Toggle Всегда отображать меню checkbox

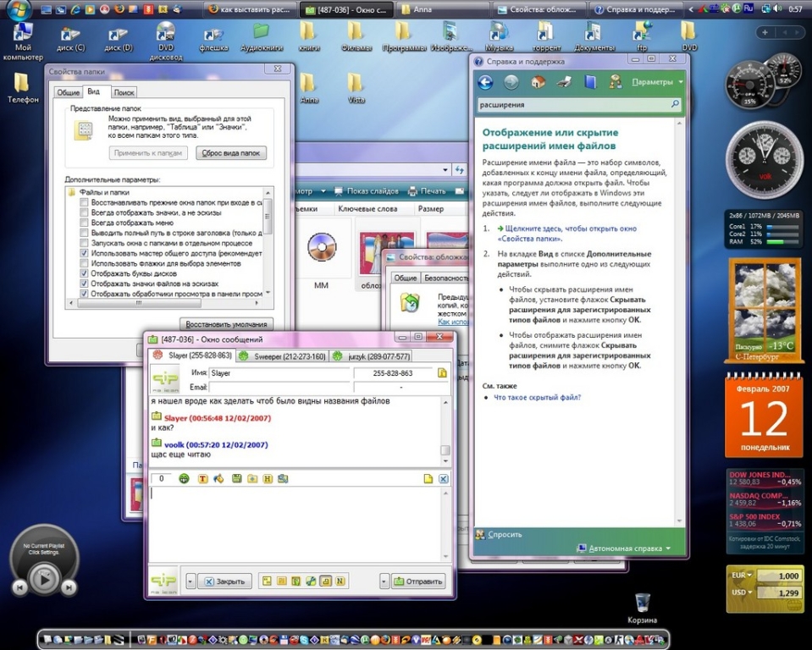click(x=84, y=223)
